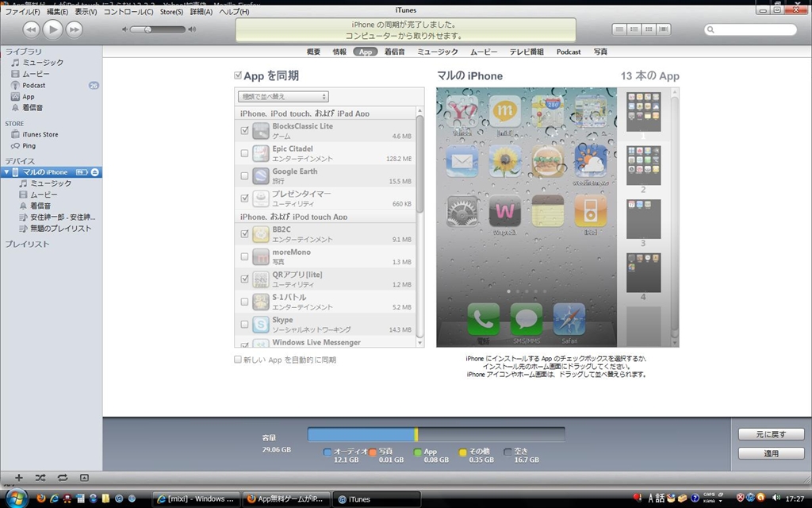Image resolution: width=812 pixels, height=508 pixels.
Task: Select Podcast library in the sidebar
Action: 33,85
